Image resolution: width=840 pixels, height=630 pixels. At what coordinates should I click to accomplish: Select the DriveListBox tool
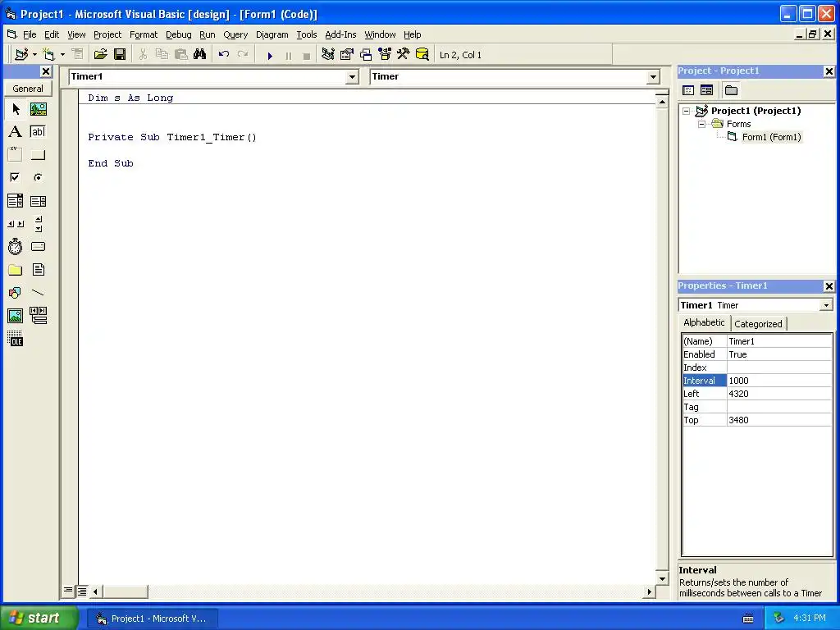click(x=38, y=246)
